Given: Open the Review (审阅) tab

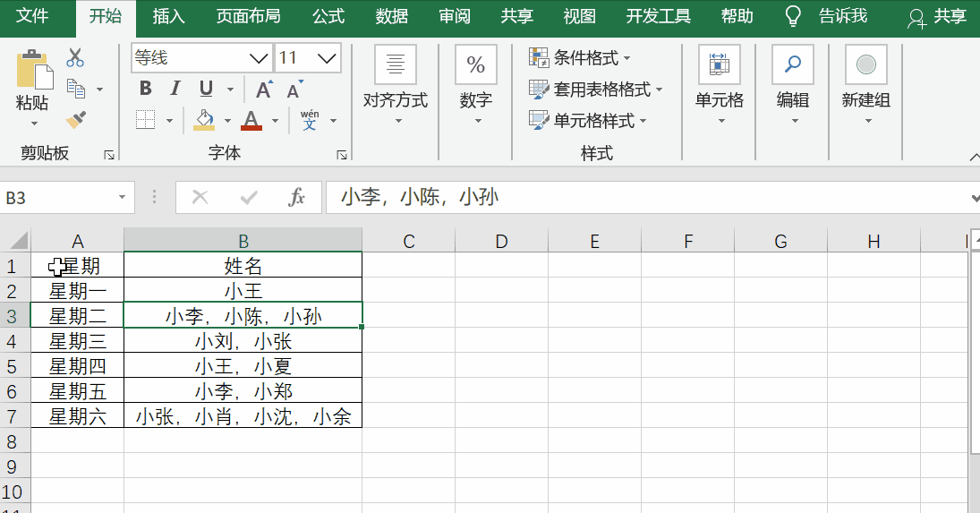Looking at the screenshot, I should click(x=455, y=15).
